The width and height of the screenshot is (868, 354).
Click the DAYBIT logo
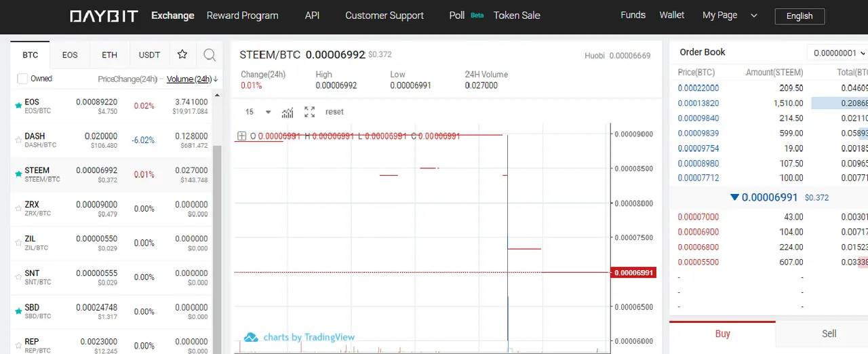point(104,16)
